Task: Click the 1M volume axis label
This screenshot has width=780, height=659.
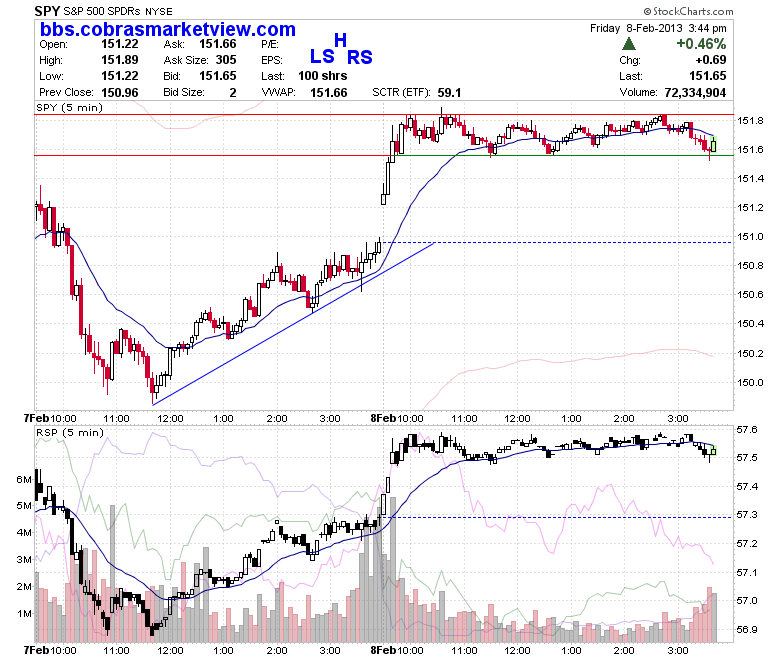Action: pyautogui.click(x=24, y=613)
